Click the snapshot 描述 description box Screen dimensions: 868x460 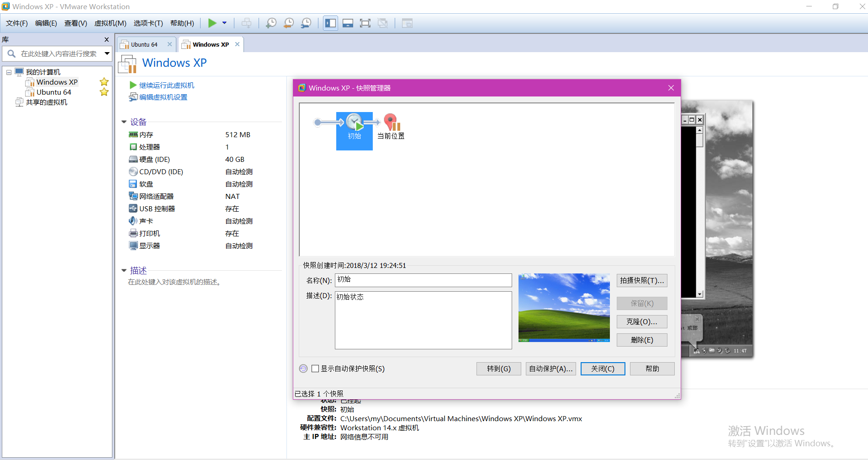pyautogui.click(x=423, y=321)
